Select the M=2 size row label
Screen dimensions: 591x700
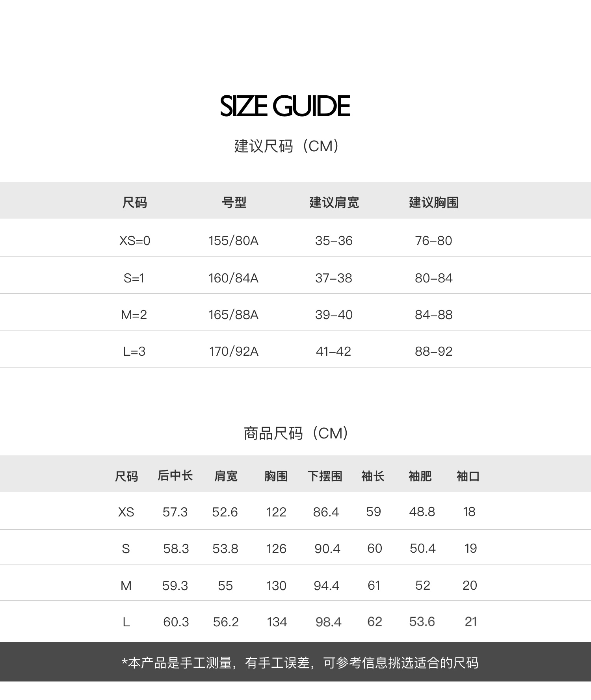[134, 315]
